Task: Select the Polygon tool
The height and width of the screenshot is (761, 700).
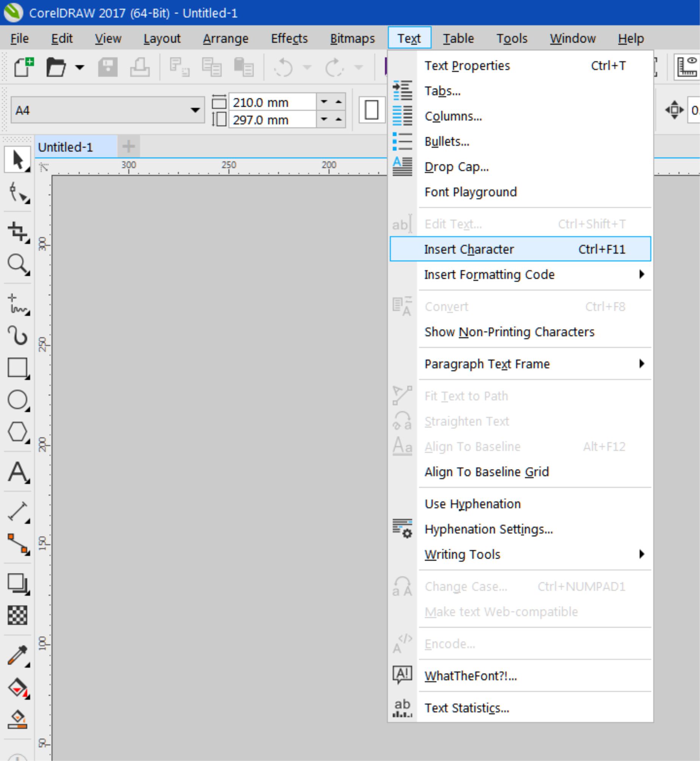Action: pos(18,432)
